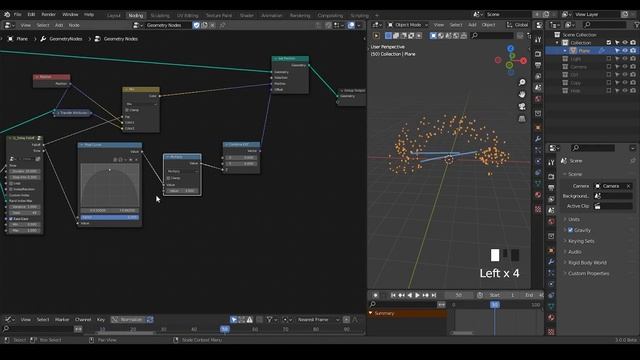640x360 pixels.
Task: Expand the Rigid Body World panel
Action: (587, 263)
